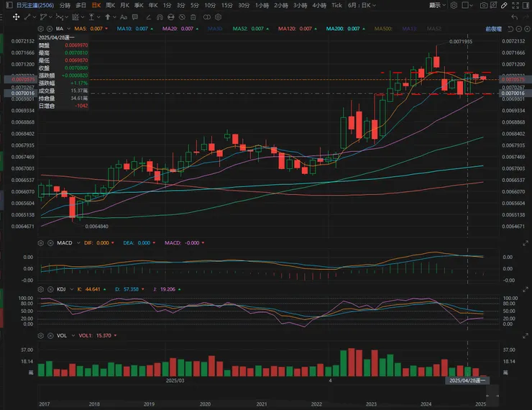Image resolution: width=532 pixels, height=410 pixels.
Task: Click the undo arrow icon
Action: [514, 17]
